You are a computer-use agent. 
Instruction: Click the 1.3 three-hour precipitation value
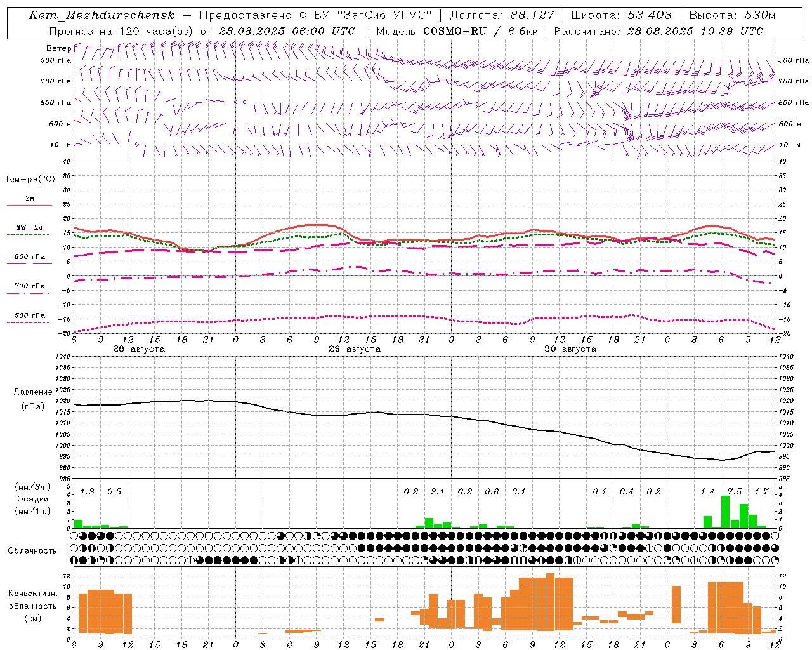[x=88, y=491]
